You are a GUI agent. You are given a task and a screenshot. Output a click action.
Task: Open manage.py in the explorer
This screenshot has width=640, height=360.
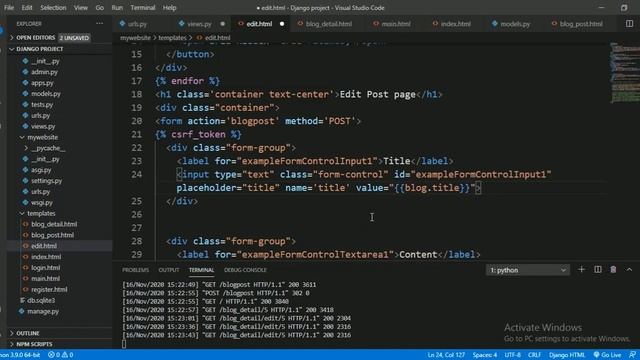pyautogui.click(x=43, y=311)
